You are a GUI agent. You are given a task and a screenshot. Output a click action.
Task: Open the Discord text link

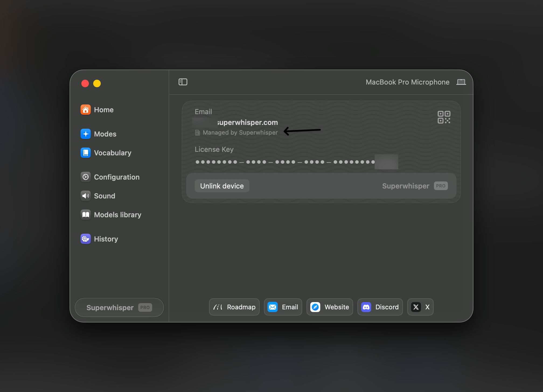[387, 307]
